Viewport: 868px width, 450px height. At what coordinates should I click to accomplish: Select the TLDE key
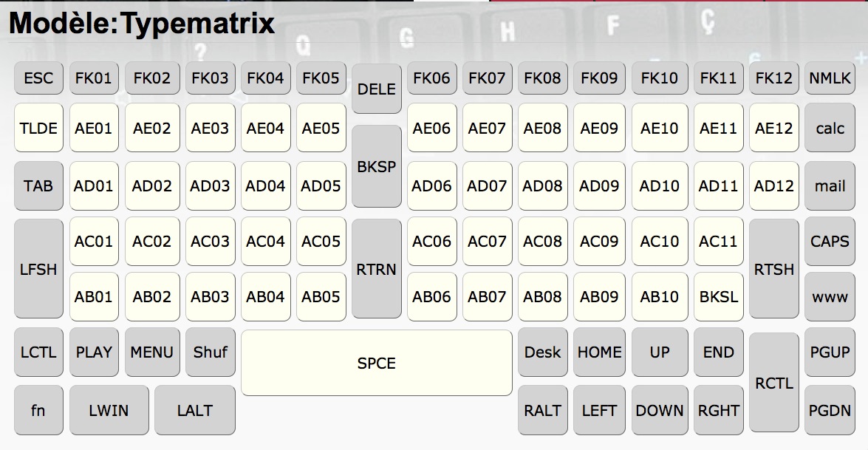pyautogui.click(x=38, y=128)
